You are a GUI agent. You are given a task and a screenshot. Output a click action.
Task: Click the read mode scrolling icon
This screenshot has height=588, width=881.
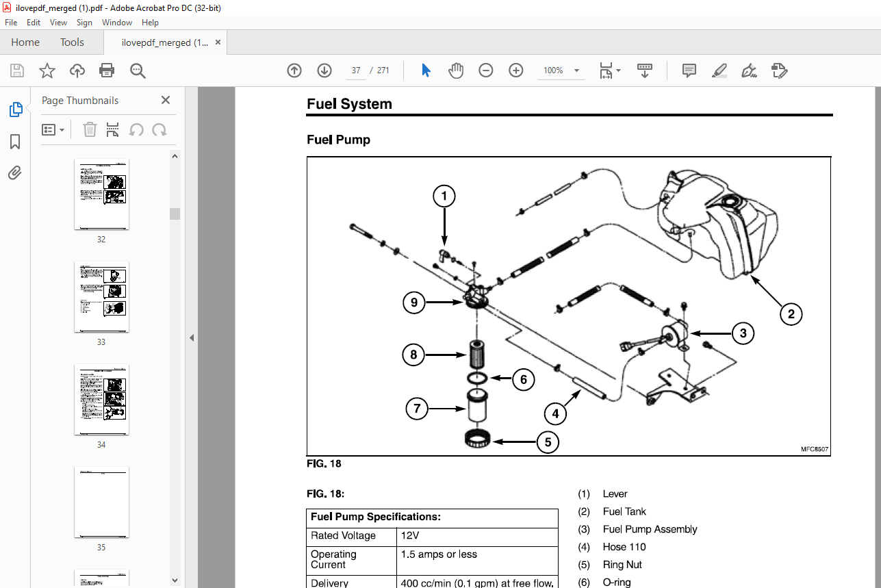[644, 71]
